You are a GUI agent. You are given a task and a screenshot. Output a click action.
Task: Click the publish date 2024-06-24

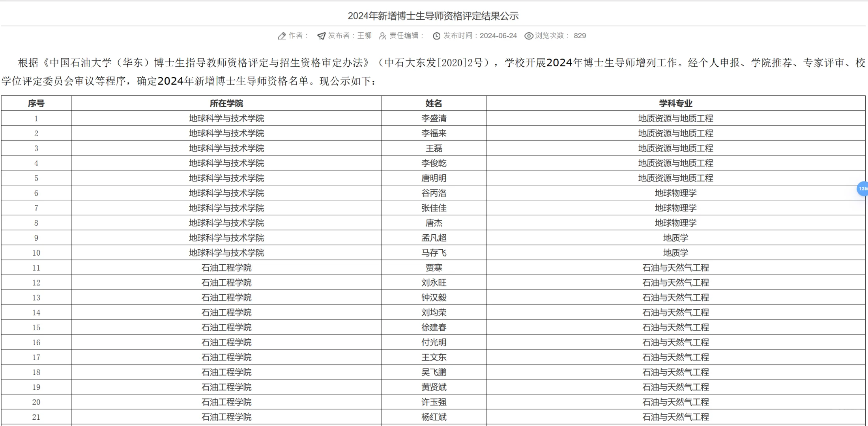click(498, 35)
